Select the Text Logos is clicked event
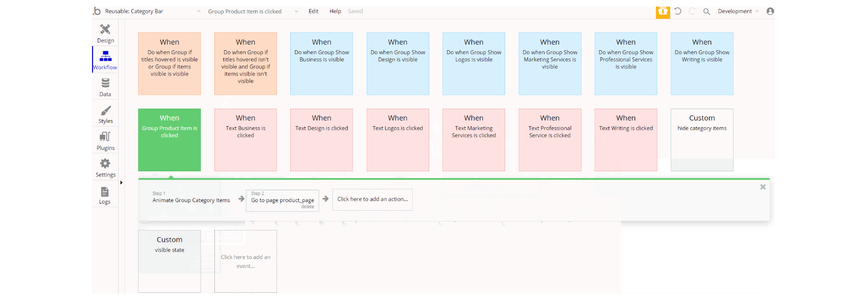The width and height of the screenshot is (868, 297). [x=398, y=140]
